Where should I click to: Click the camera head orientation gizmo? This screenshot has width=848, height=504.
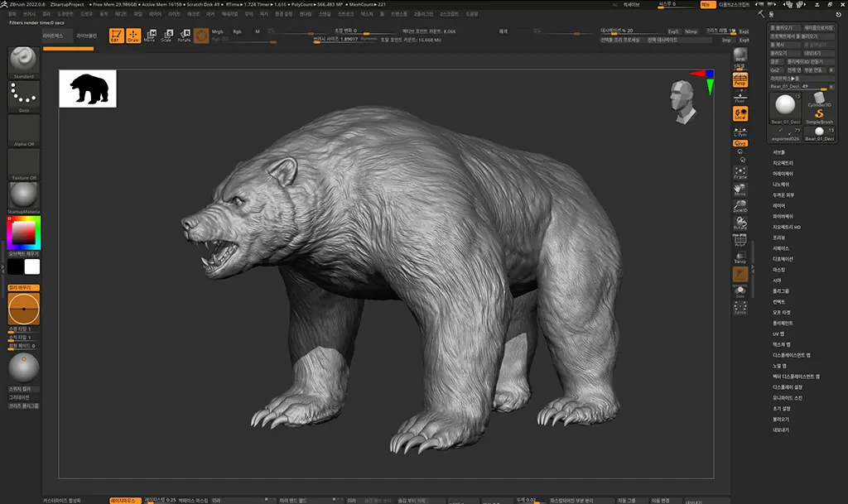point(682,102)
